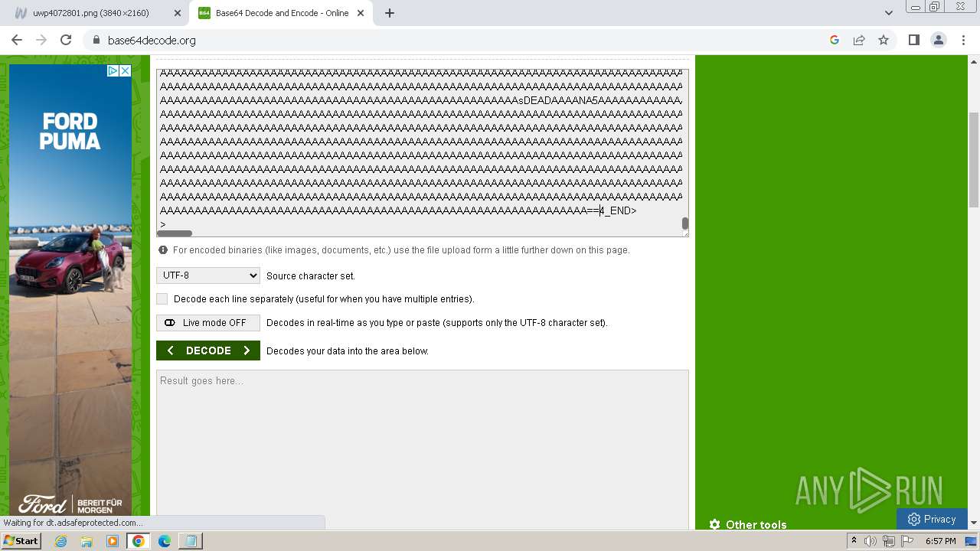The width and height of the screenshot is (980, 551).
Task: Open media player taskbar icon
Action: point(113,541)
